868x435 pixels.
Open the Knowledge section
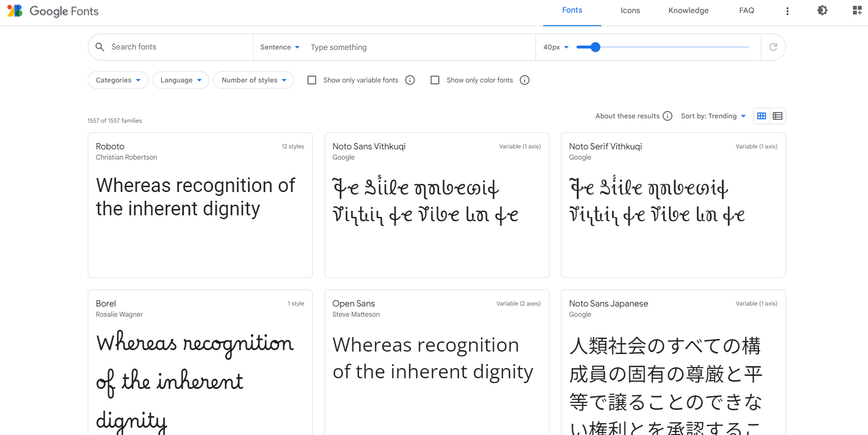point(688,10)
